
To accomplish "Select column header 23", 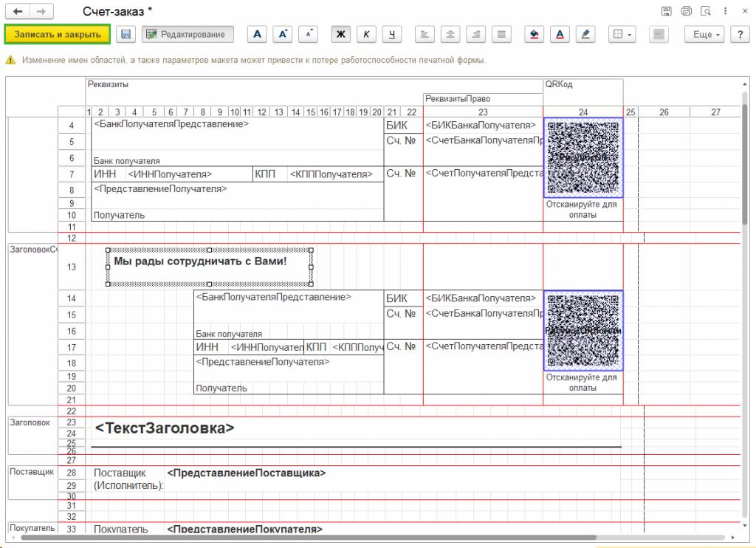I will (483, 112).
